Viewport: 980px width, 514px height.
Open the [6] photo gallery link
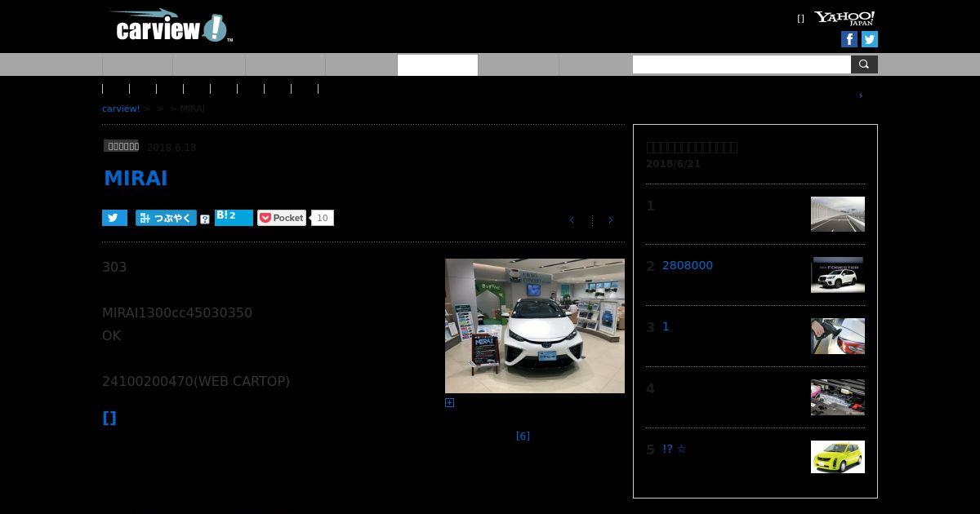pyautogui.click(x=523, y=436)
